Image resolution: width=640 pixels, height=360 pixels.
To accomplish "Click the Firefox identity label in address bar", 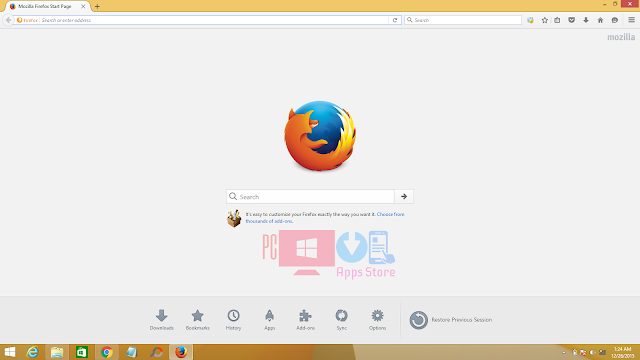I will click(27, 20).
